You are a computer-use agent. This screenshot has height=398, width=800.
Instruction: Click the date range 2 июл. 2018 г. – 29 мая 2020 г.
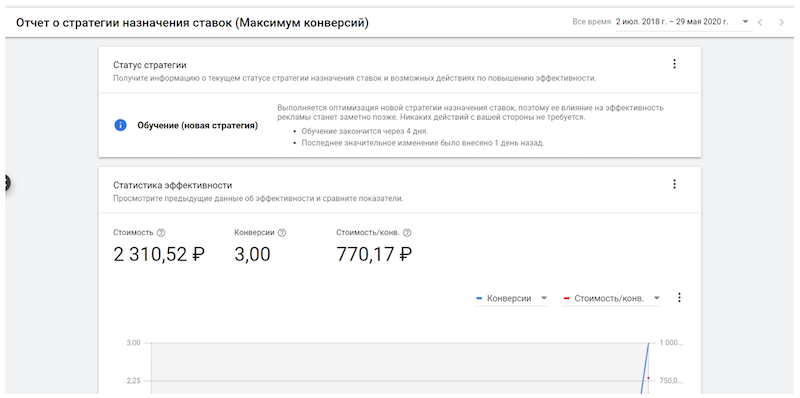(672, 22)
